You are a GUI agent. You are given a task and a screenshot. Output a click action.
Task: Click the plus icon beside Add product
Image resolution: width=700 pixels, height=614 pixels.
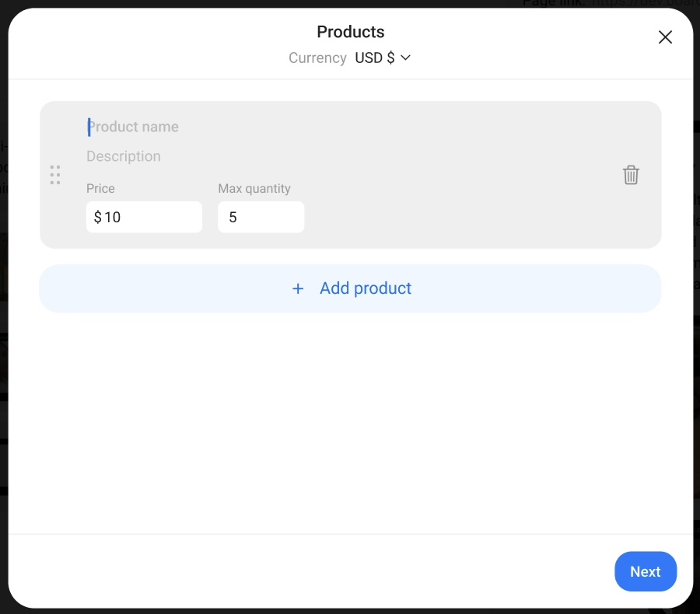coord(298,288)
